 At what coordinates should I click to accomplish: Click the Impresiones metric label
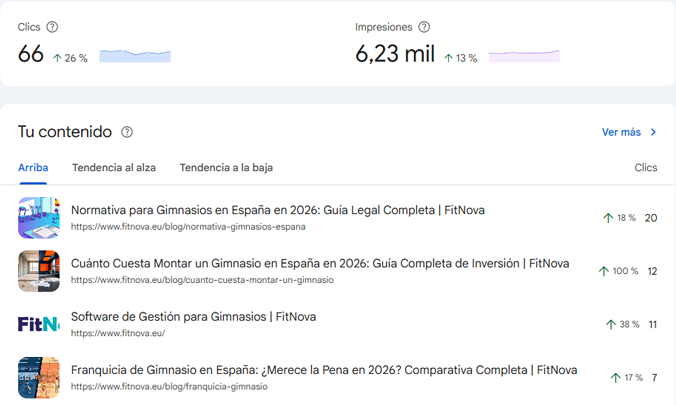(x=384, y=27)
